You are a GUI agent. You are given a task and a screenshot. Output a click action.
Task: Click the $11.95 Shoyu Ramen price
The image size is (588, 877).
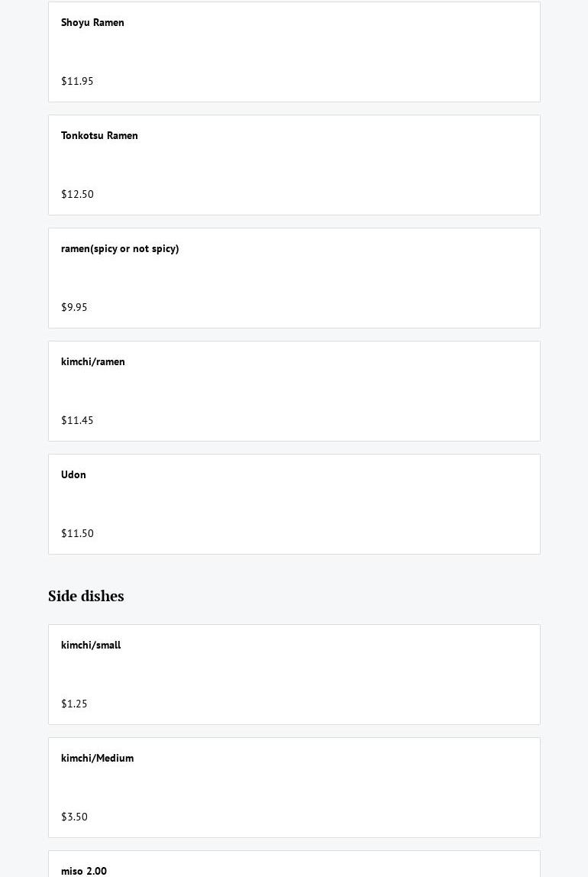(77, 81)
